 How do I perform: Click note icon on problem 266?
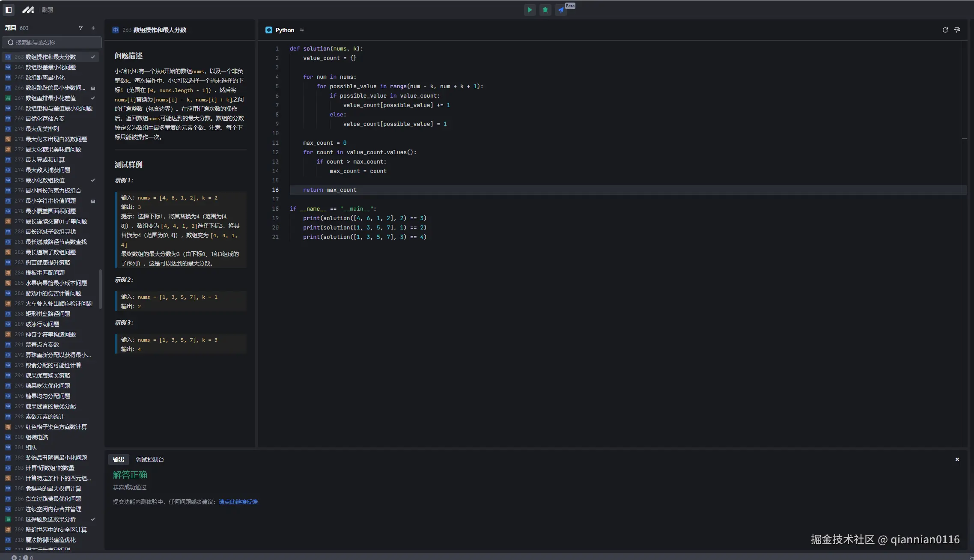pos(93,88)
